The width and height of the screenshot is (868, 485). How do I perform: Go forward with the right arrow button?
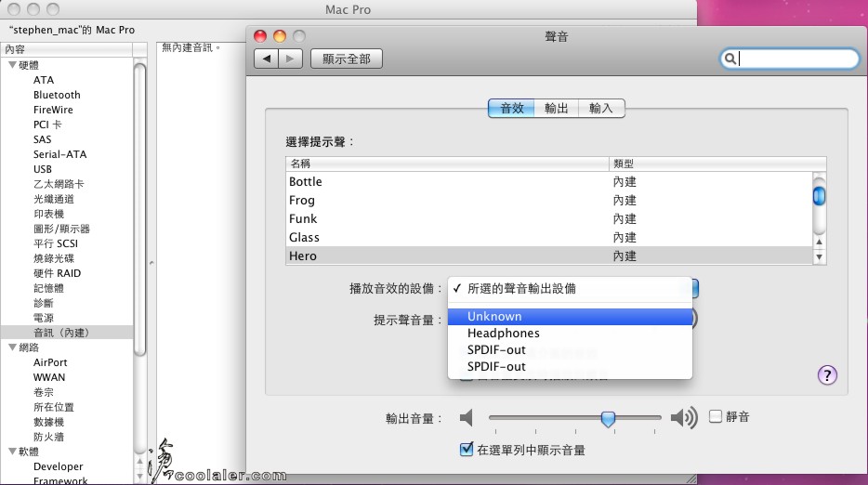(291, 59)
